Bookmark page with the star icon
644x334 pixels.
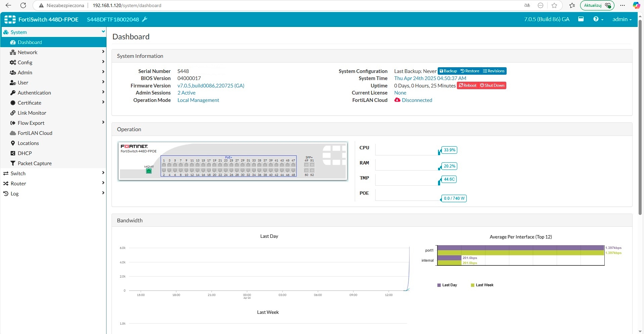pos(554,5)
